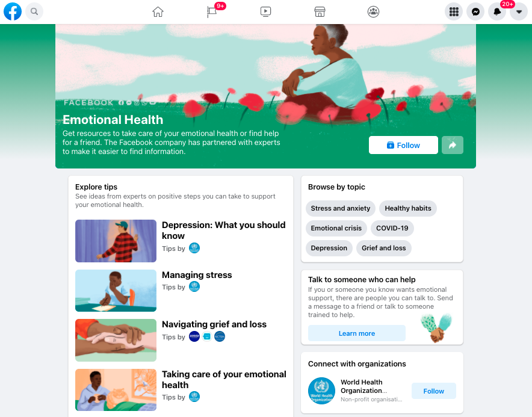
Task: Follow the Emotional Health page
Action: click(403, 145)
